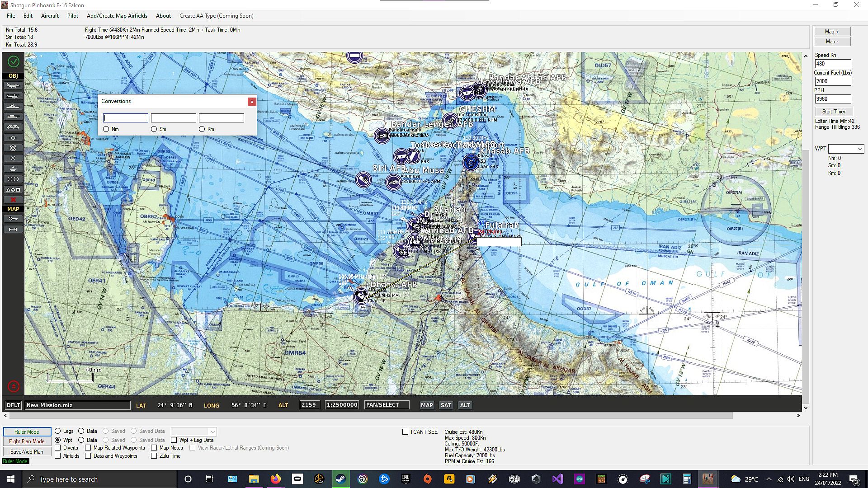Select the fixed-wing aircraft object icon
This screenshot has width=868, height=488.
pos(13,86)
